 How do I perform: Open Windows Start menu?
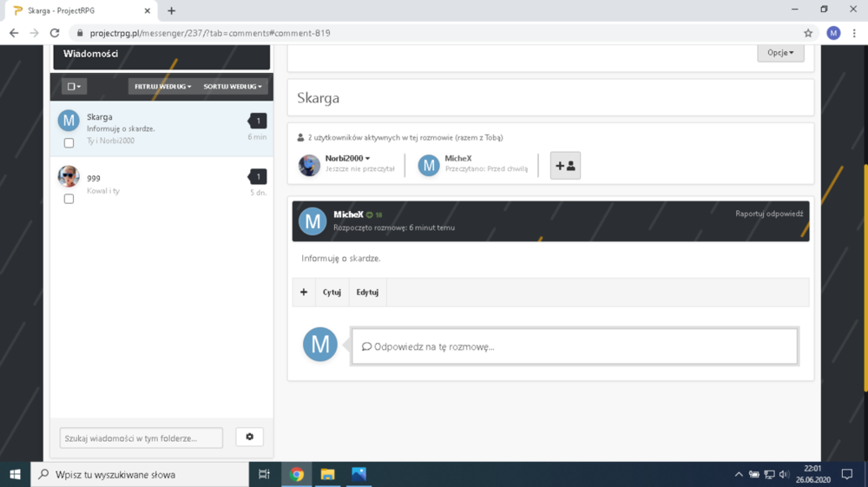pyautogui.click(x=15, y=474)
